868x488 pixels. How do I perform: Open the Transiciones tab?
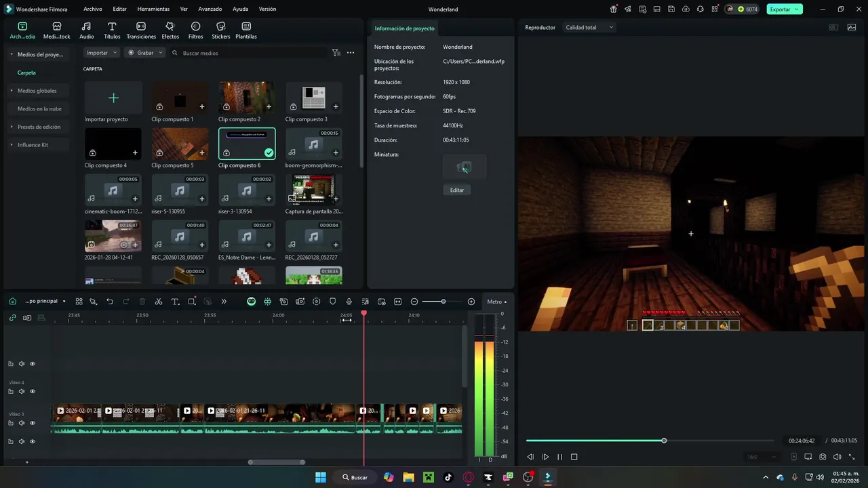click(x=141, y=30)
